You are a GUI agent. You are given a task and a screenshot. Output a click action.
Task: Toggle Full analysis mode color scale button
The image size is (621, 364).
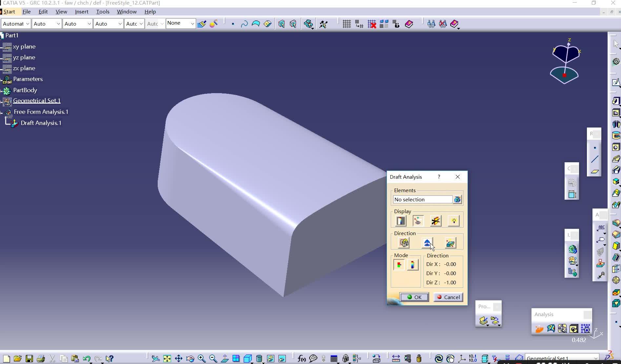[413, 265]
